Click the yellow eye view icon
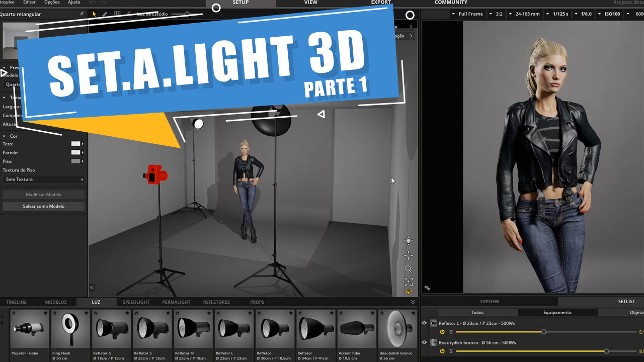The width and height of the screenshot is (644, 362). coord(409,292)
